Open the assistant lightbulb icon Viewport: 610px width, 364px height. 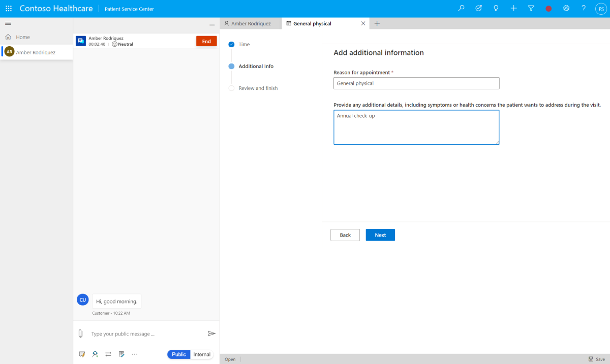pos(496,9)
